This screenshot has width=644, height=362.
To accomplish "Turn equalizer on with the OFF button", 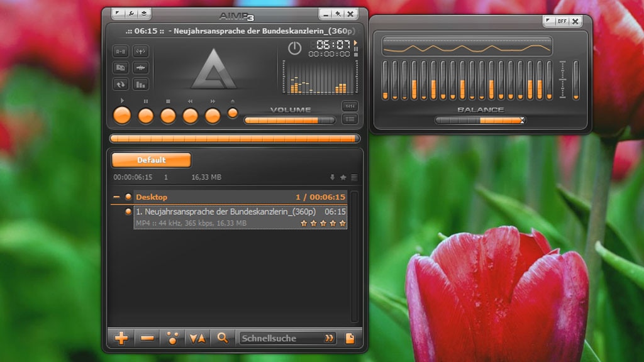I will click(562, 21).
